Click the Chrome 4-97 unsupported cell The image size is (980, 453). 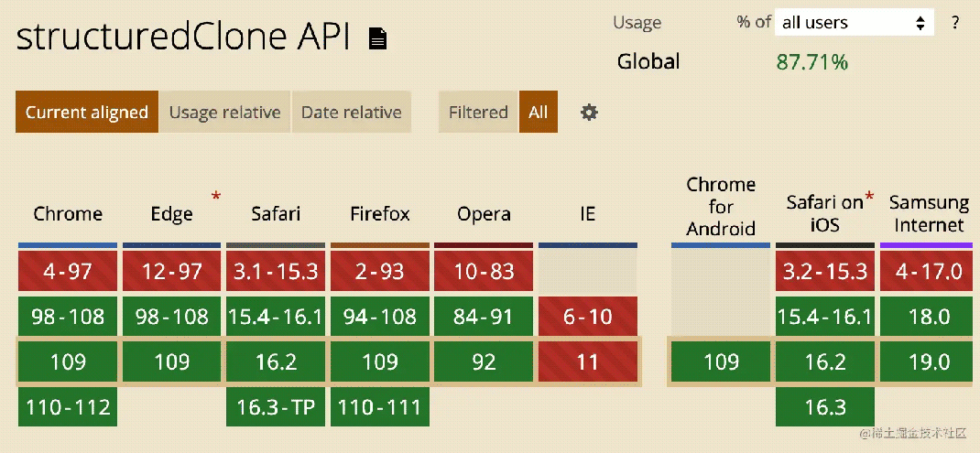coord(68,272)
